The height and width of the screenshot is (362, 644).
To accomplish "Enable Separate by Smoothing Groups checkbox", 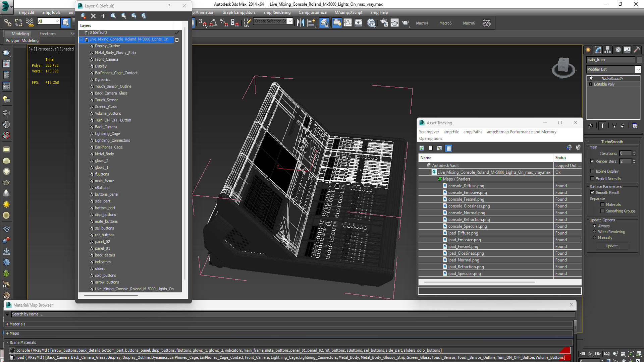I will coord(602,211).
